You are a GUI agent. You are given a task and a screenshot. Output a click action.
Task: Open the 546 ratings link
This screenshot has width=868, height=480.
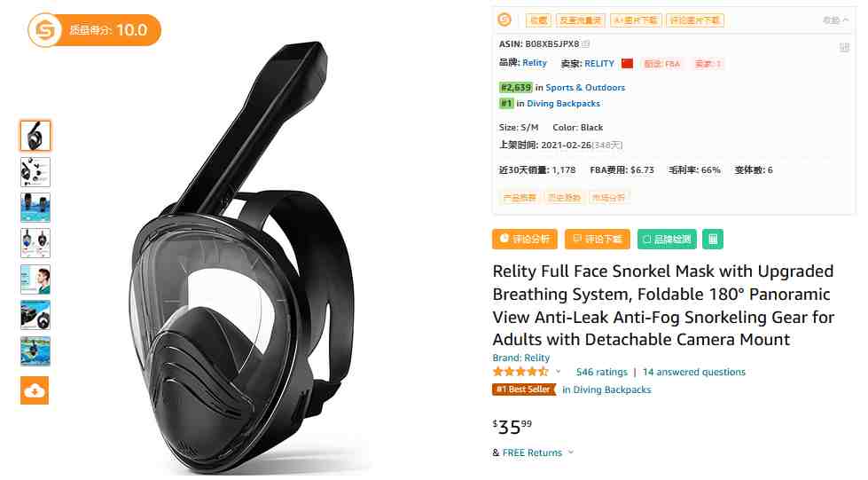(x=602, y=372)
